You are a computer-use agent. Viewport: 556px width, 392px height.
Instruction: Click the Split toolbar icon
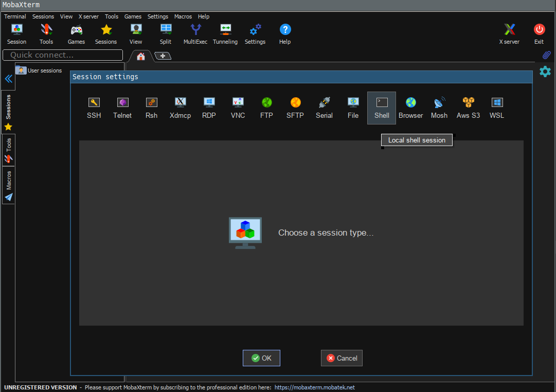point(166,34)
